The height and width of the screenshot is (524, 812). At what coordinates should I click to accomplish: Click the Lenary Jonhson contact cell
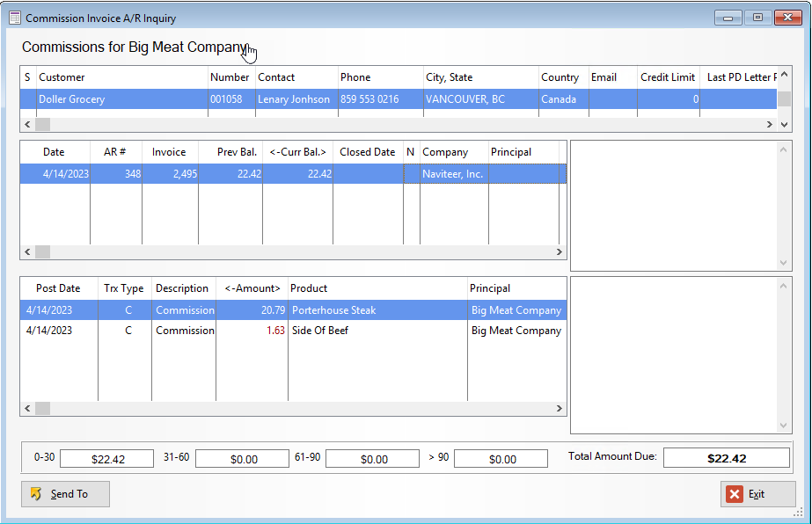296,98
